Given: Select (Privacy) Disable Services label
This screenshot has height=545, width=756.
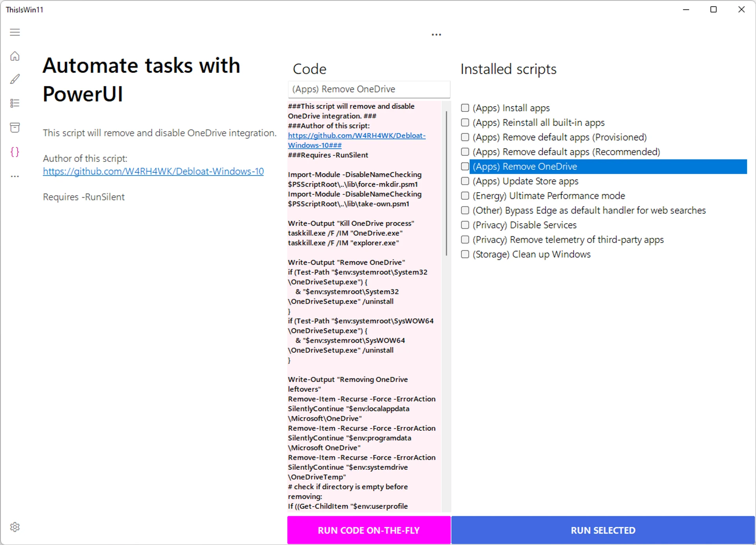Looking at the screenshot, I should (x=524, y=225).
